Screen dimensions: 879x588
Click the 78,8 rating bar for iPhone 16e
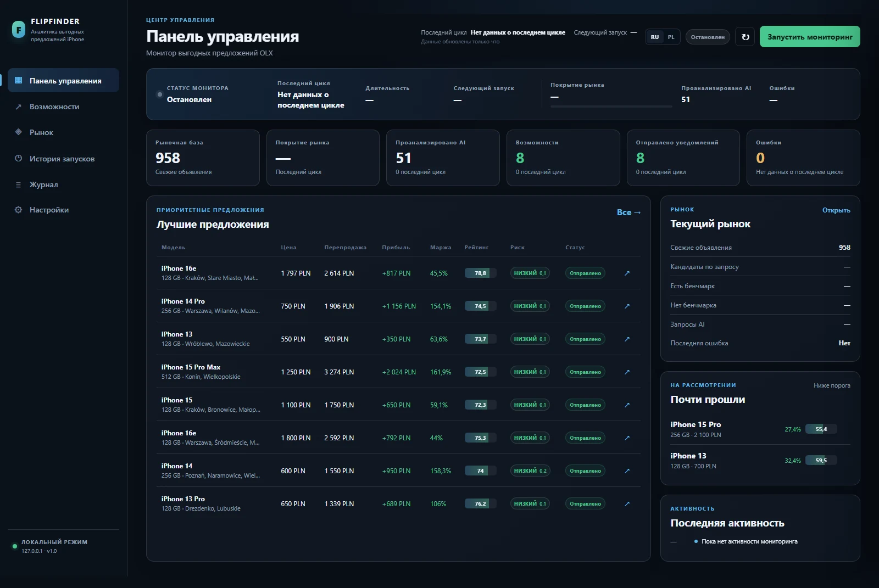(x=480, y=273)
